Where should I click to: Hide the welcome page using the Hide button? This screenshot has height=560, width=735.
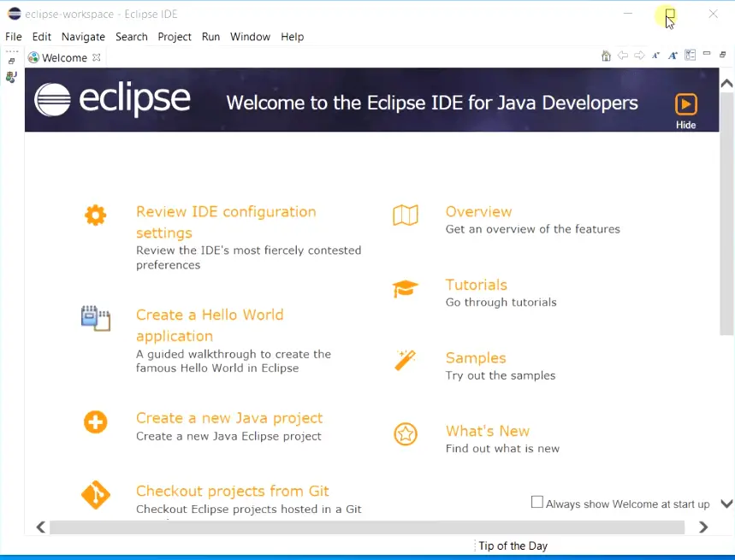[x=685, y=111]
